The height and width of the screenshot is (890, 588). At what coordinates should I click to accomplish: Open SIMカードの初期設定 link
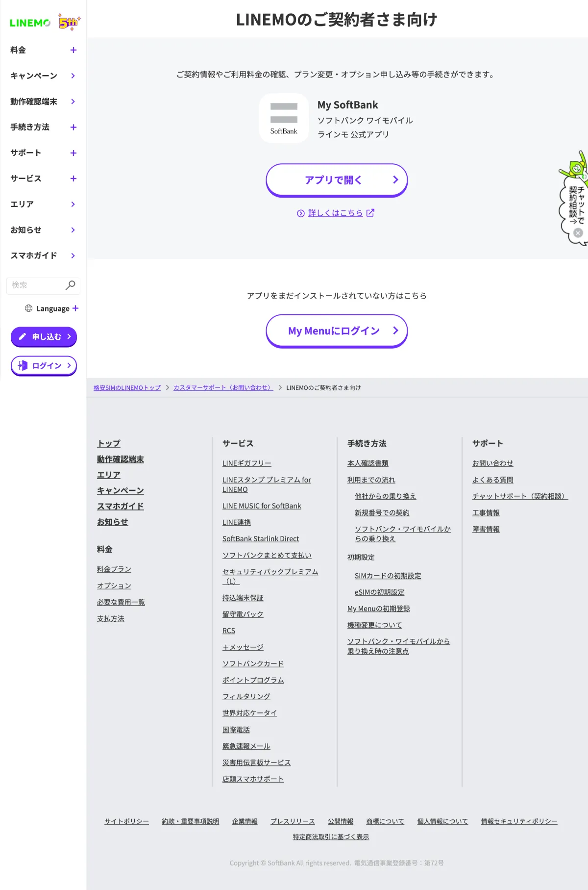click(x=388, y=576)
